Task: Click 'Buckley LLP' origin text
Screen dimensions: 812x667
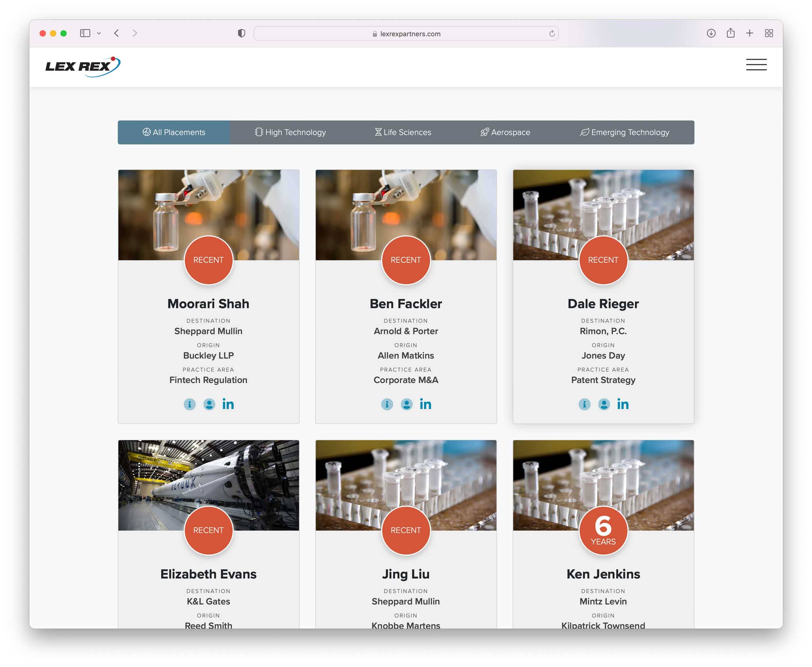Action: coord(208,356)
